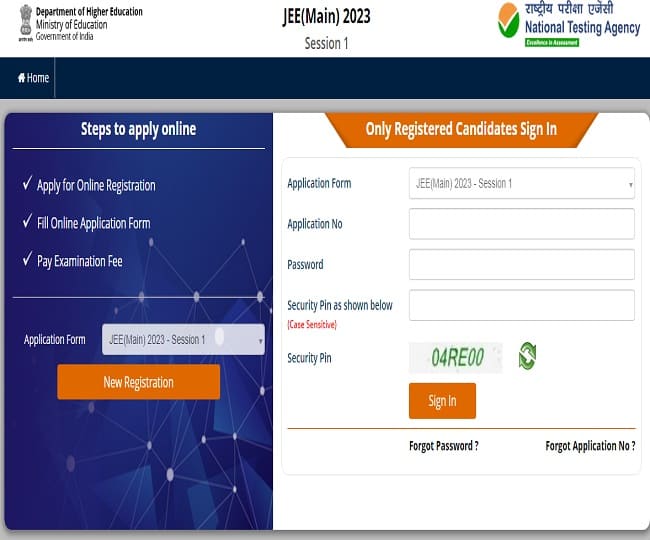Click the Sign In button
The width and height of the screenshot is (650, 540).
pyautogui.click(x=442, y=401)
